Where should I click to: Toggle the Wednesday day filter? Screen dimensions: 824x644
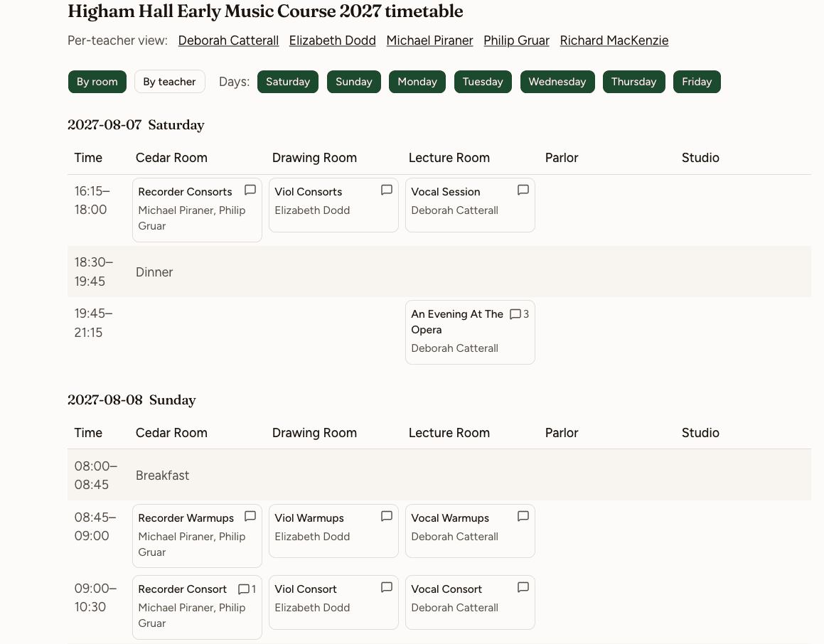click(557, 82)
